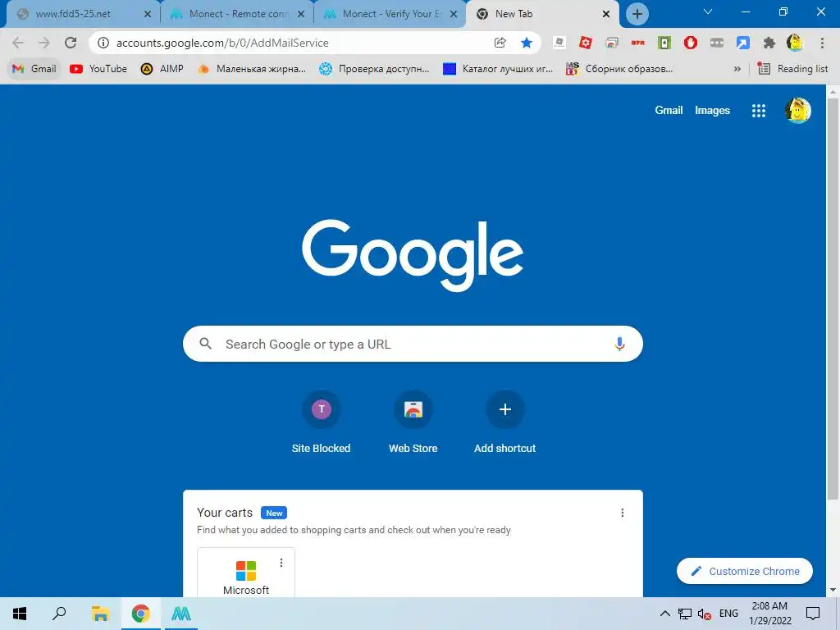Screen dimensions: 840x630
Task: Open taskbar search magnifier
Action: click(59, 614)
